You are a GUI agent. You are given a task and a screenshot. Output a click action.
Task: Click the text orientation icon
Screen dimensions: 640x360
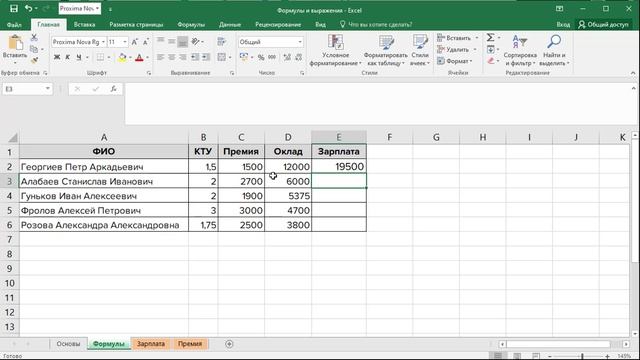pos(196,41)
